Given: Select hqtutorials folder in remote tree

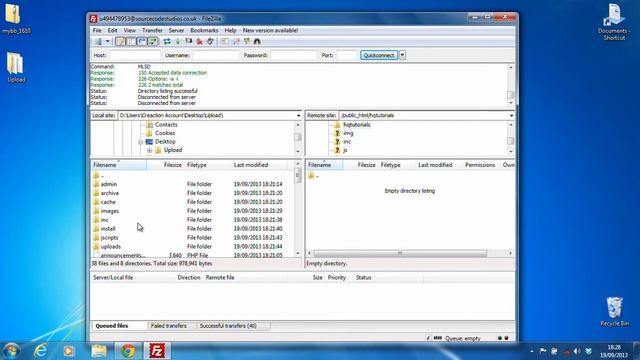Looking at the screenshot, I should (356, 125).
